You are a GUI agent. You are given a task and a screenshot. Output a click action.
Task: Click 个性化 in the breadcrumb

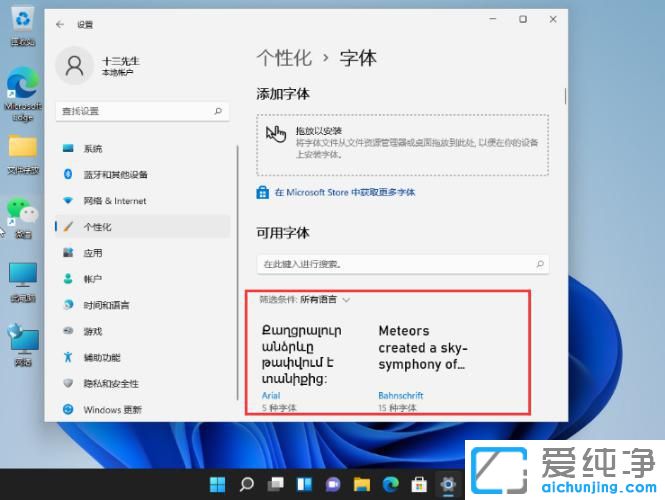[x=284, y=58]
